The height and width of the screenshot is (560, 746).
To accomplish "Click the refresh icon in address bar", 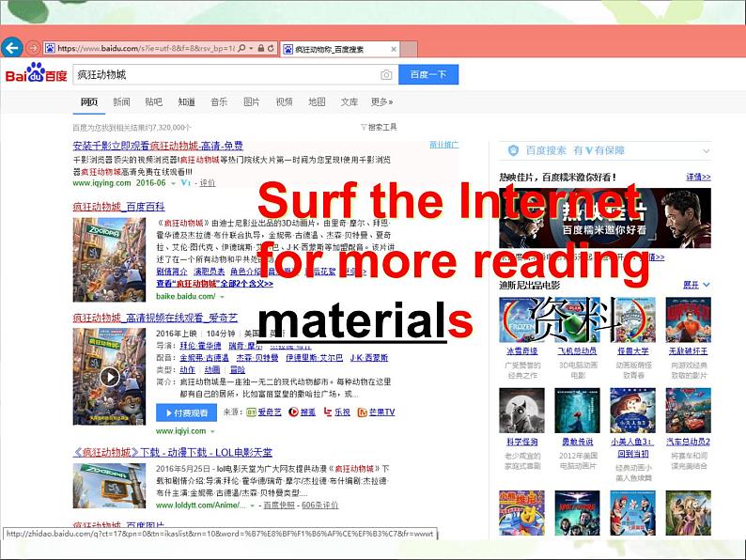I will point(271,48).
